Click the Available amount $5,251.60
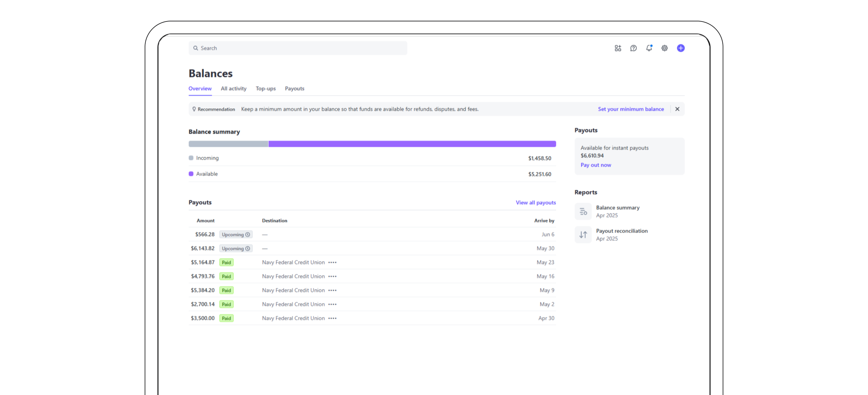This screenshot has width=868, height=395. [x=540, y=174]
